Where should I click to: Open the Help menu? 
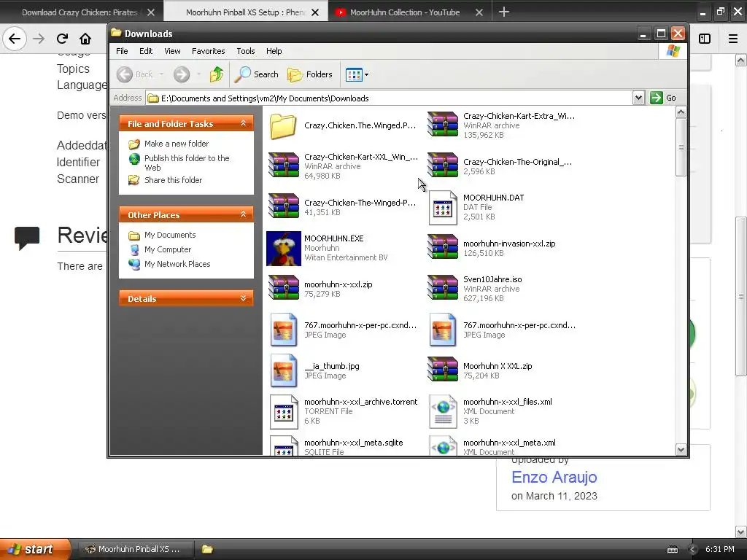tap(274, 51)
